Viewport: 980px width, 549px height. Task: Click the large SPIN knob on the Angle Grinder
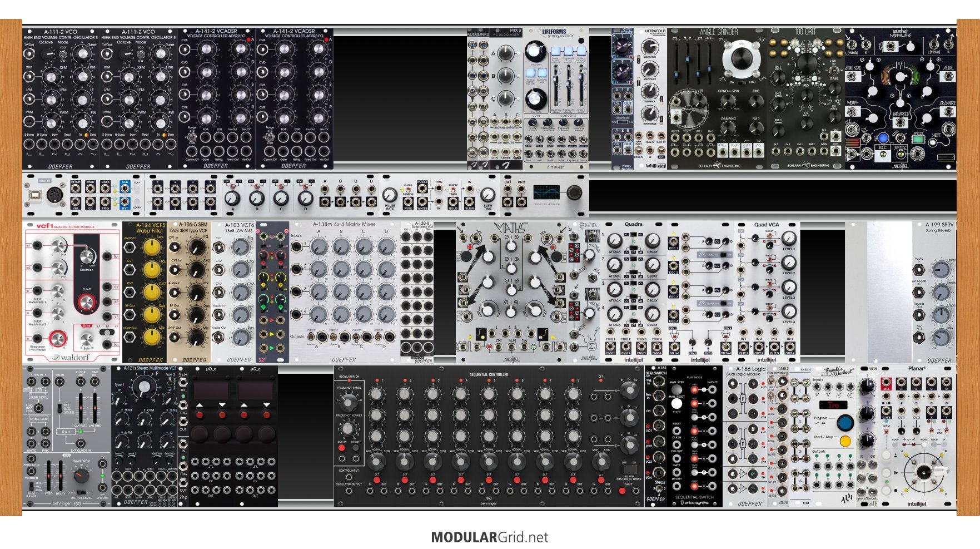click(x=741, y=57)
